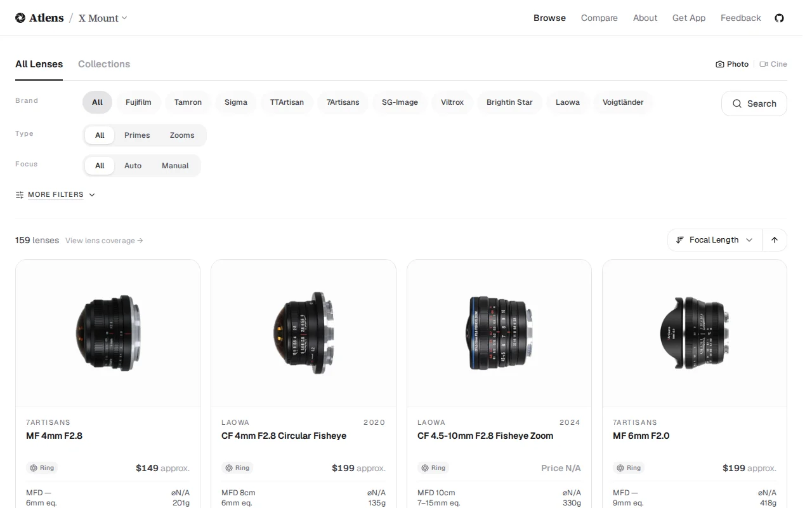Expand More Filters section
Viewport: 812px width, 508px height.
point(56,195)
